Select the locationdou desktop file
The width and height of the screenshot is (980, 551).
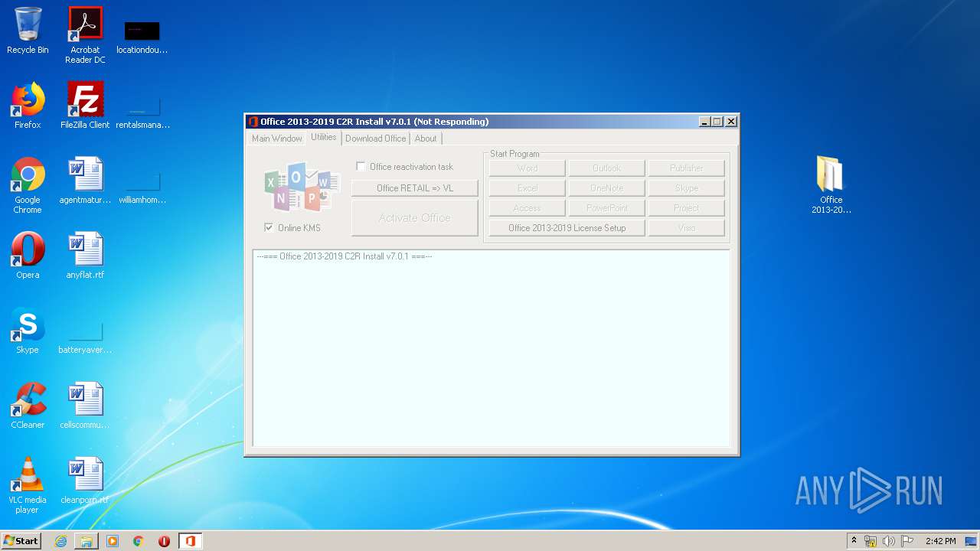point(142,37)
